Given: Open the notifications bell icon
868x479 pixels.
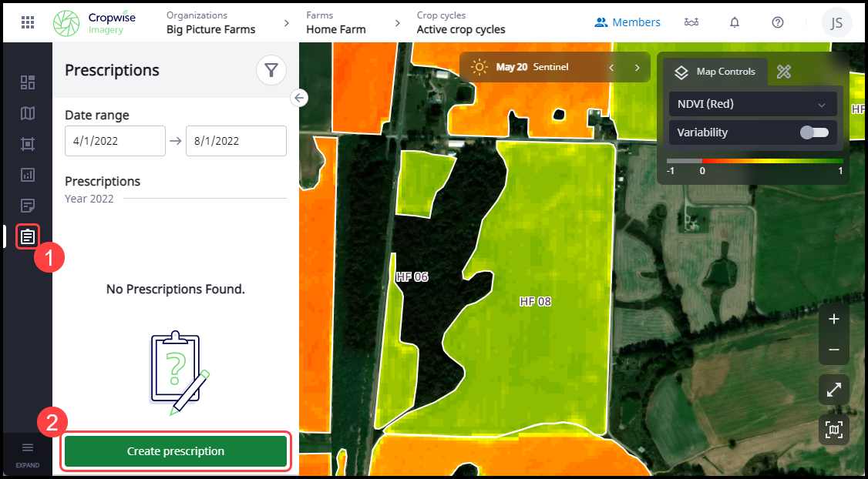Looking at the screenshot, I should [735, 22].
